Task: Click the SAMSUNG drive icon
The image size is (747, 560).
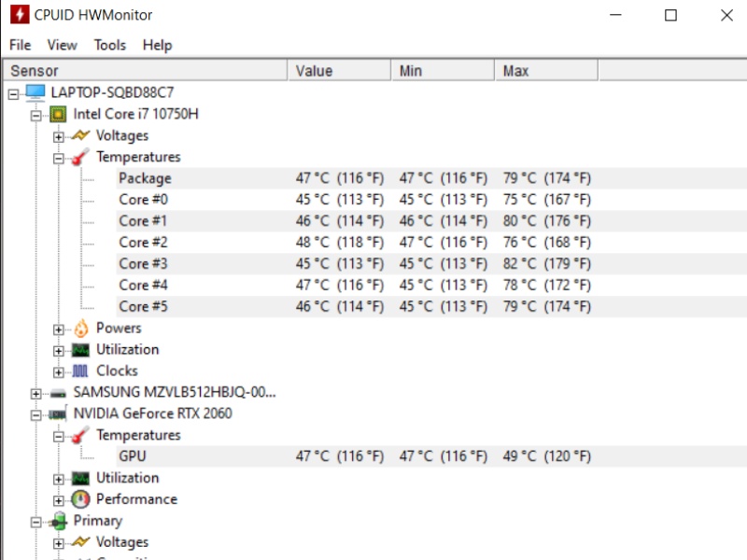Action: 58,393
